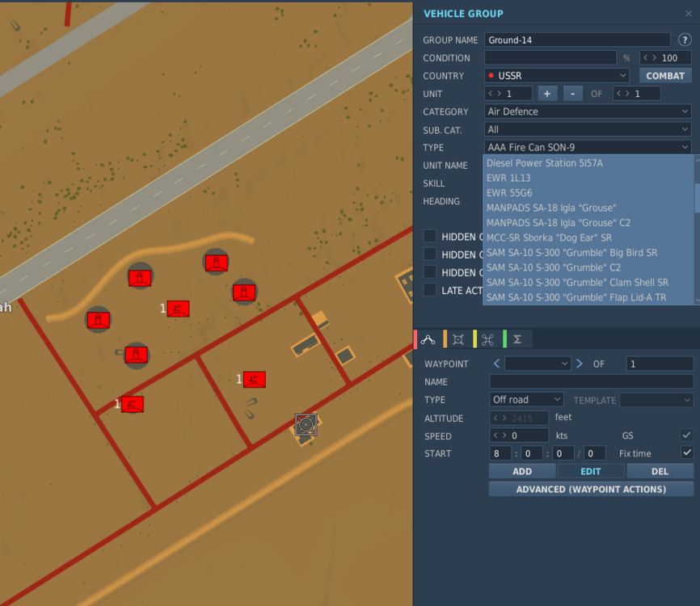Toggle LATE ACTIVATION checkbox
This screenshot has height=606, width=700.
pos(429,289)
